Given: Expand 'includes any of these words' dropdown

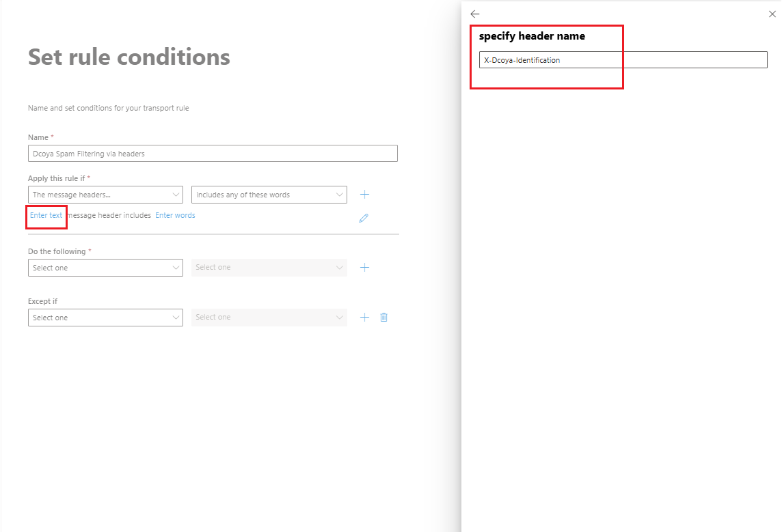Looking at the screenshot, I should pos(269,195).
